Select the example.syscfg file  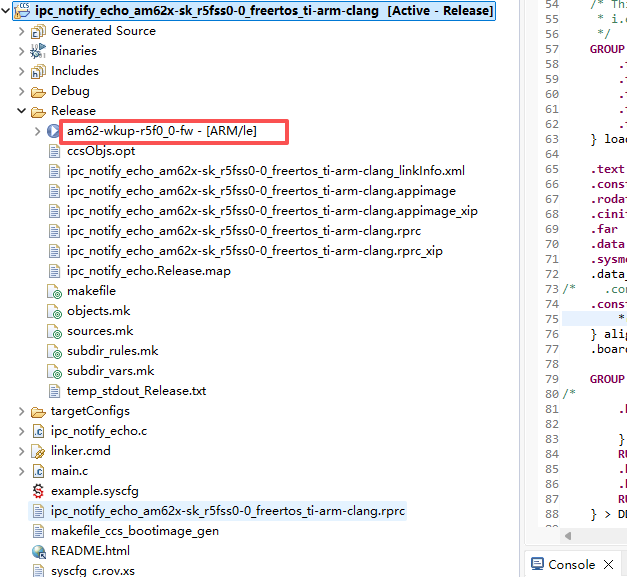point(95,491)
